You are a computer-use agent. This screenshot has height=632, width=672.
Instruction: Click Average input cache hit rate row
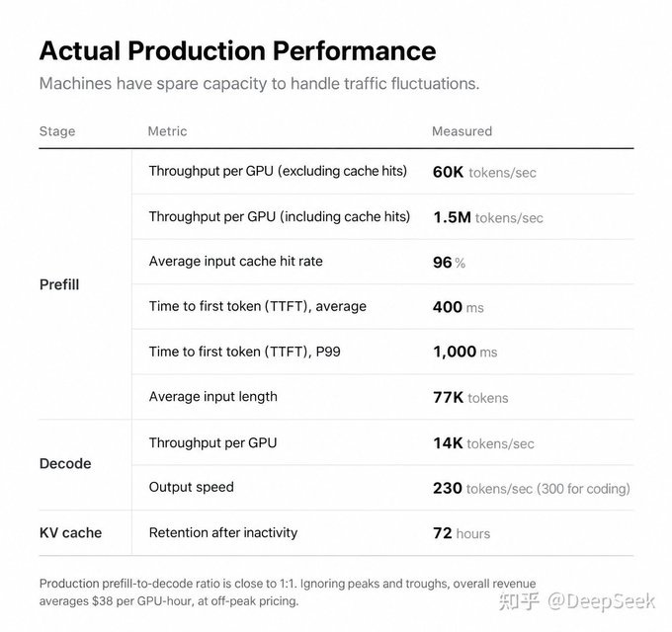click(x=382, y=262)
